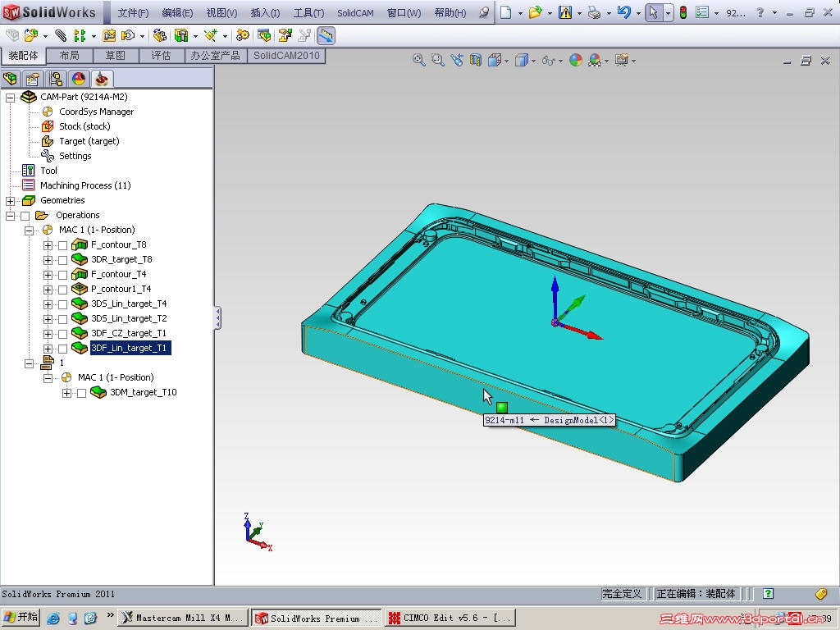
Task: Switch to the SolidCAM2010 tab
Action: [x=285, y=56]
